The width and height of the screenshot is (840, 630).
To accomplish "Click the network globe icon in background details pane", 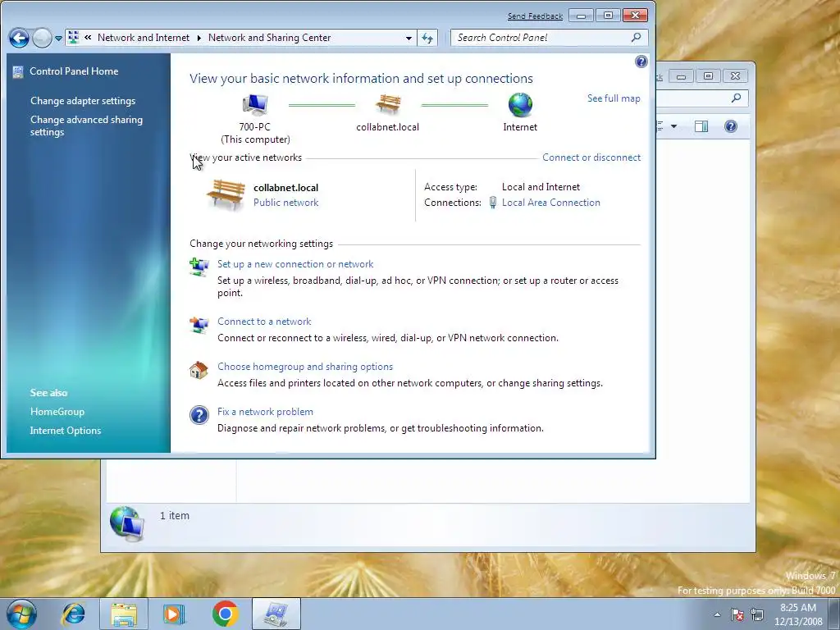I will 127,524.
